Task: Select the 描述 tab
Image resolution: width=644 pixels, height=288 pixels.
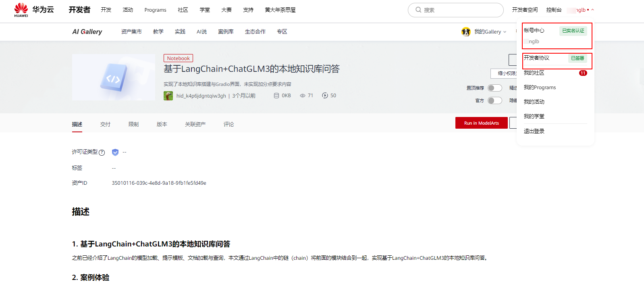Action: point(77,124)
